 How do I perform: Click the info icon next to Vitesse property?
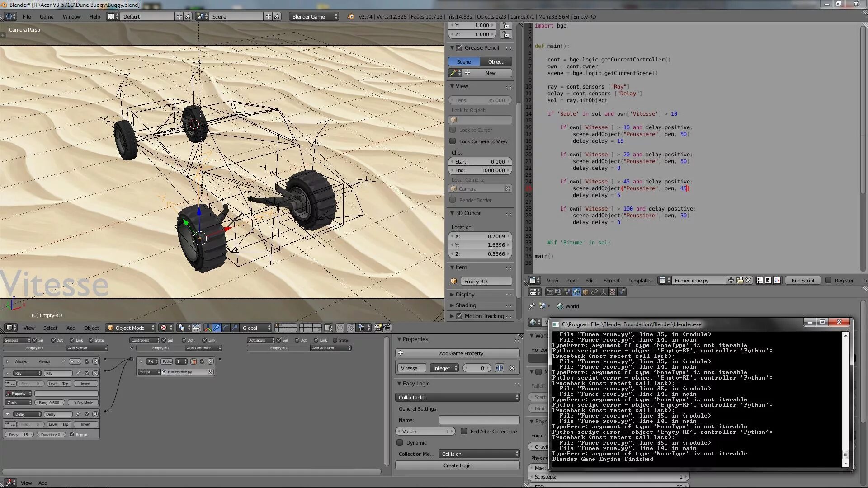499,368
